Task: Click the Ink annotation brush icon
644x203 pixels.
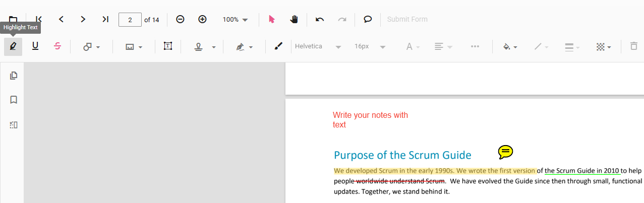Action: (278, 46)
